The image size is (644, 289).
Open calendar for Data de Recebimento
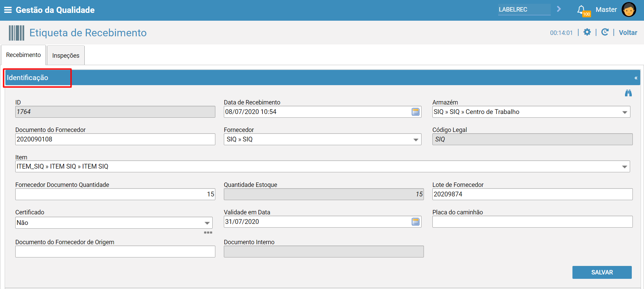[x=415, y=112]
